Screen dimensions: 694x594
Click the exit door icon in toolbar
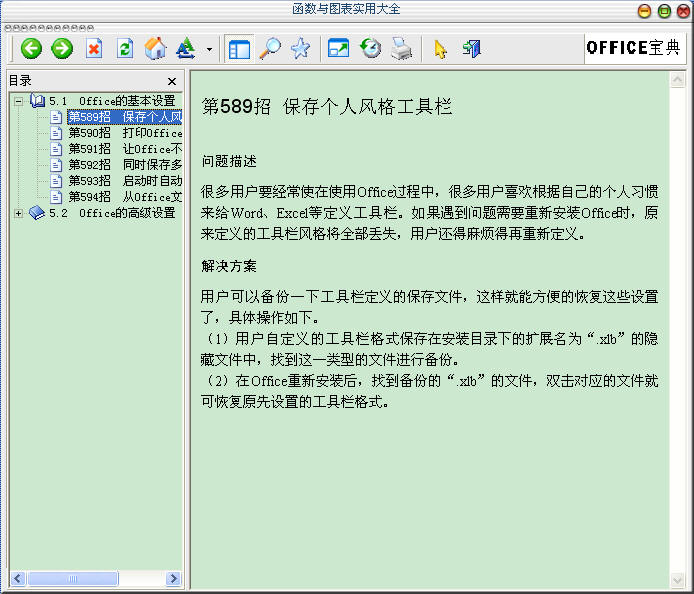click(471, 48)
